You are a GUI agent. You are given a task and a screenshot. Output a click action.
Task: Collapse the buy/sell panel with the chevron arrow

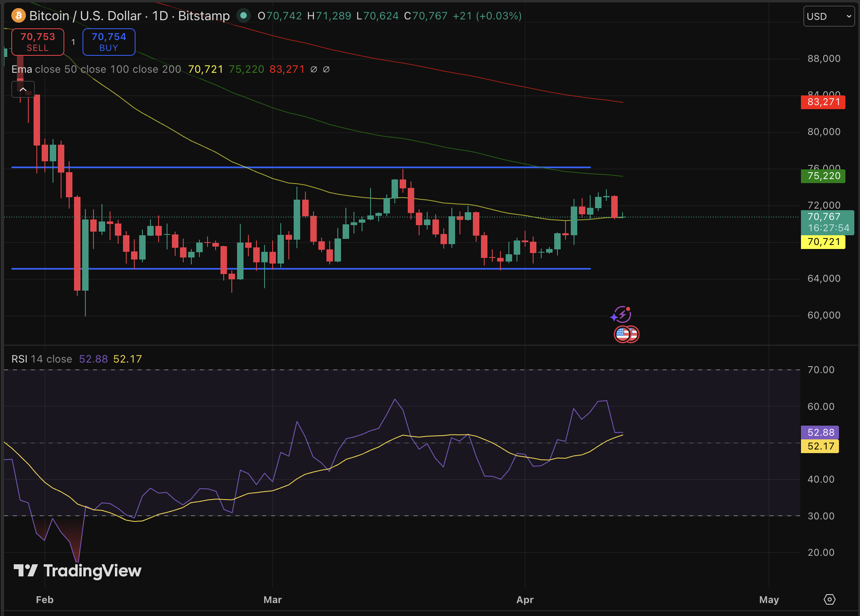[23, 89]
